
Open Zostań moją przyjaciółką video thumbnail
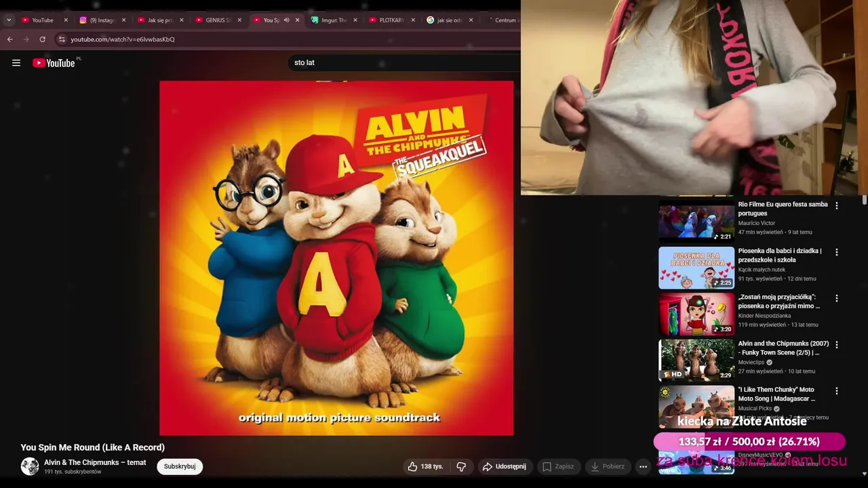(696, 314)
